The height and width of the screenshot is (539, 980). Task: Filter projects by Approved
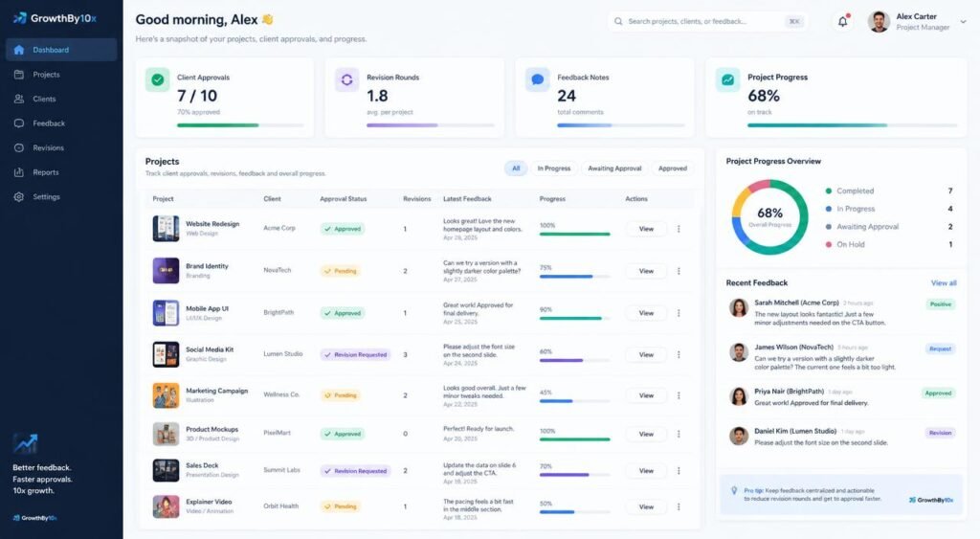pos(673,168)
